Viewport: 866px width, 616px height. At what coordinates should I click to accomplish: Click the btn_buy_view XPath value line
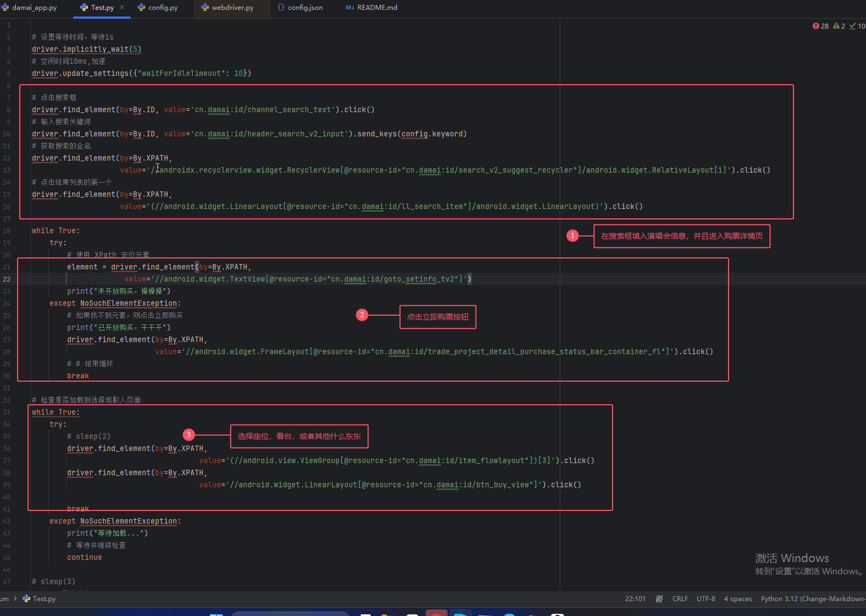390,485
